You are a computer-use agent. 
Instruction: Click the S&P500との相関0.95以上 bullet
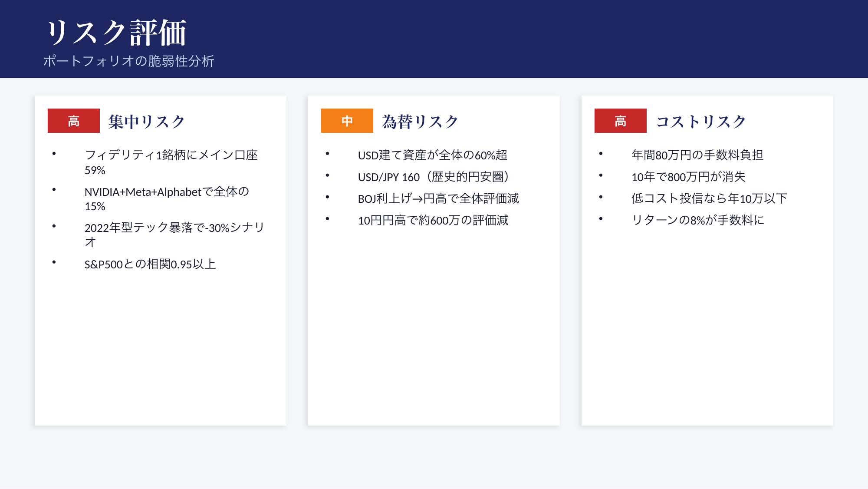coord(150,264)
